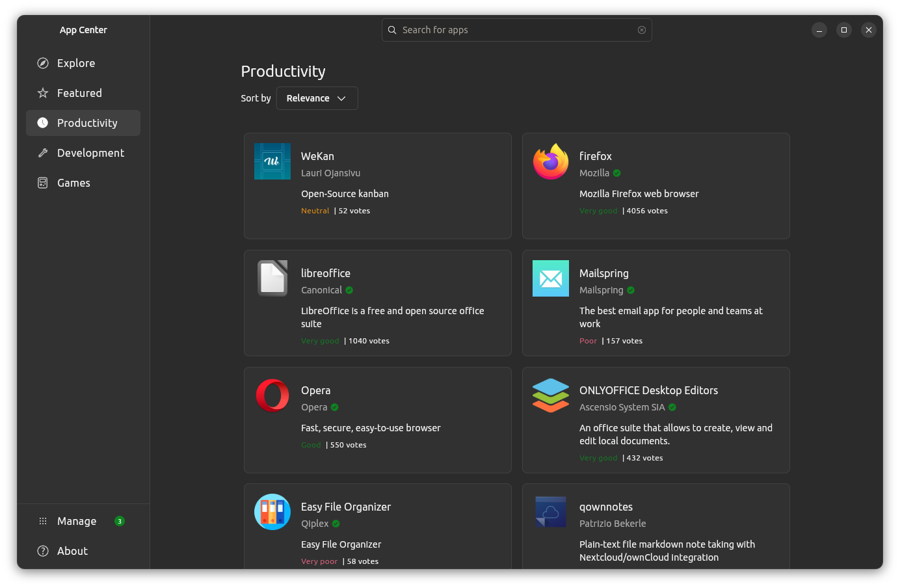
Task: Select the Explore compass icon in sidebar
Action: [42, 62]
